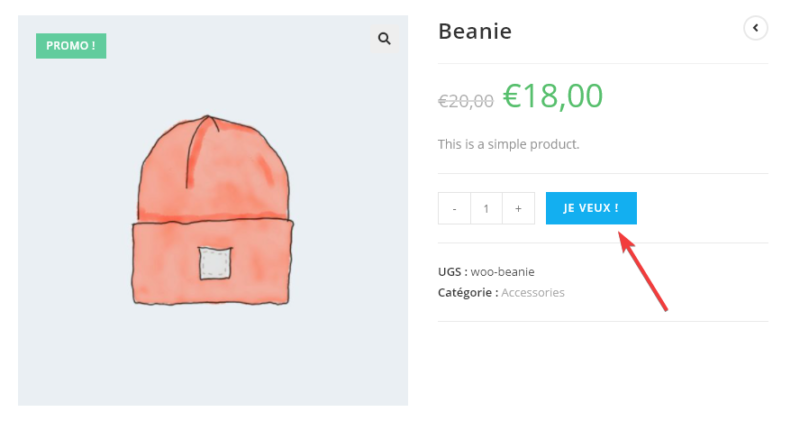The height and width of the screenshot is (430, 800).
Task: Click the magnifier zoom icon on image
Action: tap(384, 39)
